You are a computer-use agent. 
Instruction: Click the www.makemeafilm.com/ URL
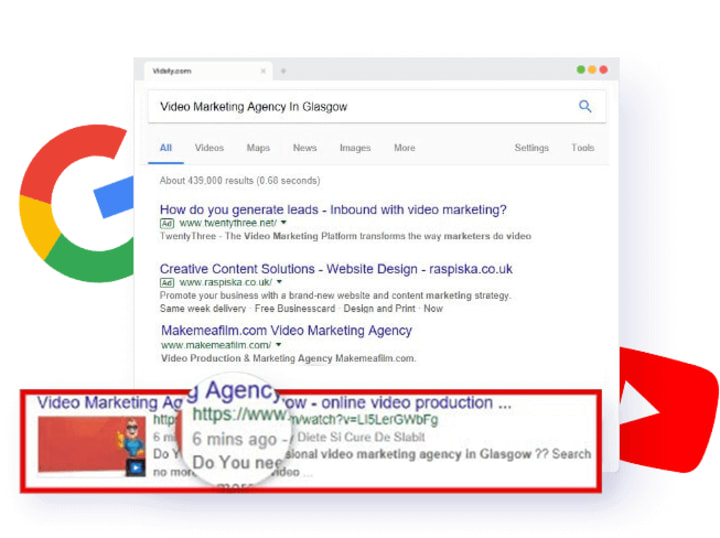tap(216, 345)
